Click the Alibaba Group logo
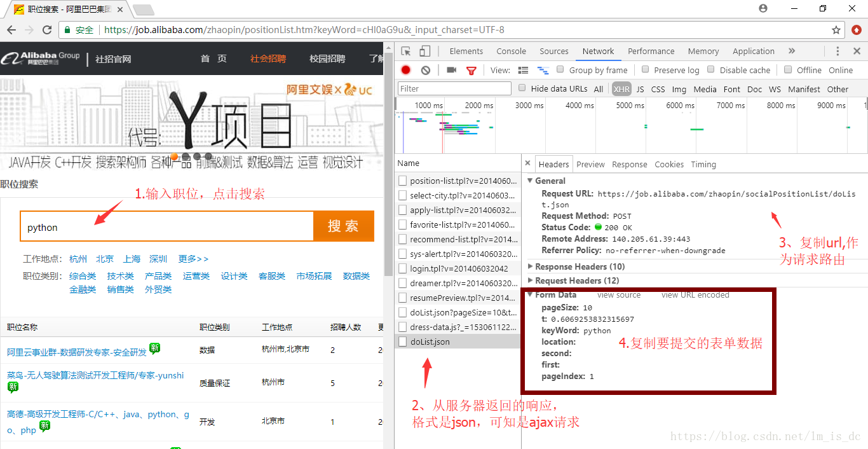 tap(40, 59)
